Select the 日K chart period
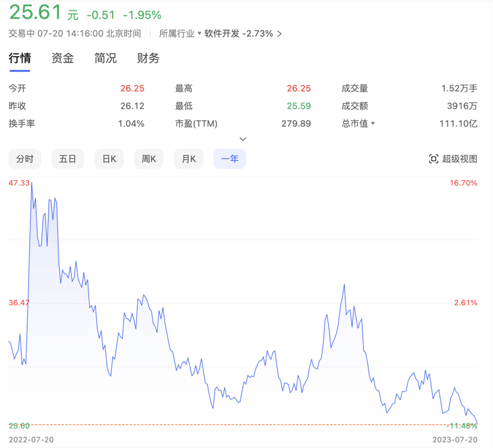This screenshot has height=448, width=493. [x=109, y=159]
